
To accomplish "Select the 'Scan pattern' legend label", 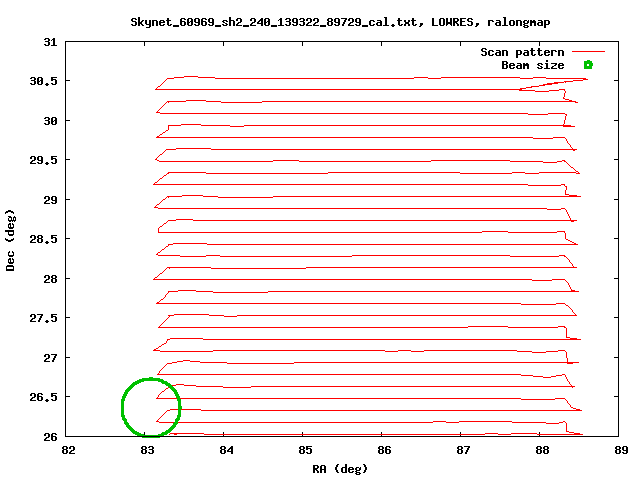I will coord(522,52).
